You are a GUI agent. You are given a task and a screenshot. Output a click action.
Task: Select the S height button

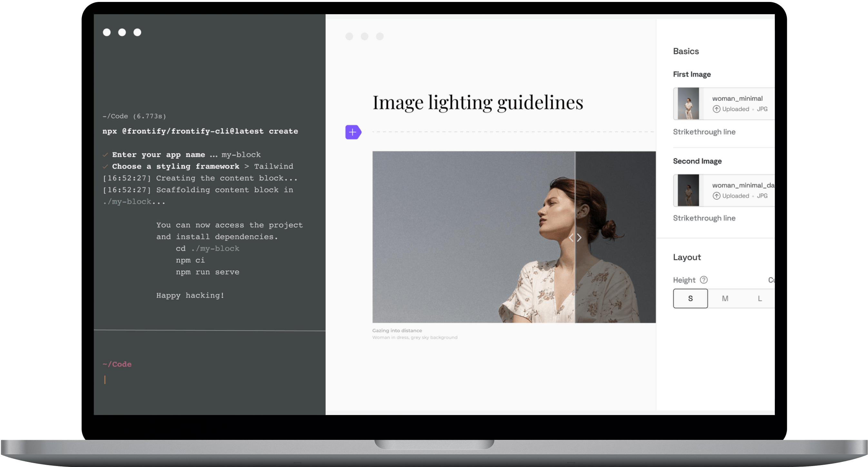click(690, 298)
